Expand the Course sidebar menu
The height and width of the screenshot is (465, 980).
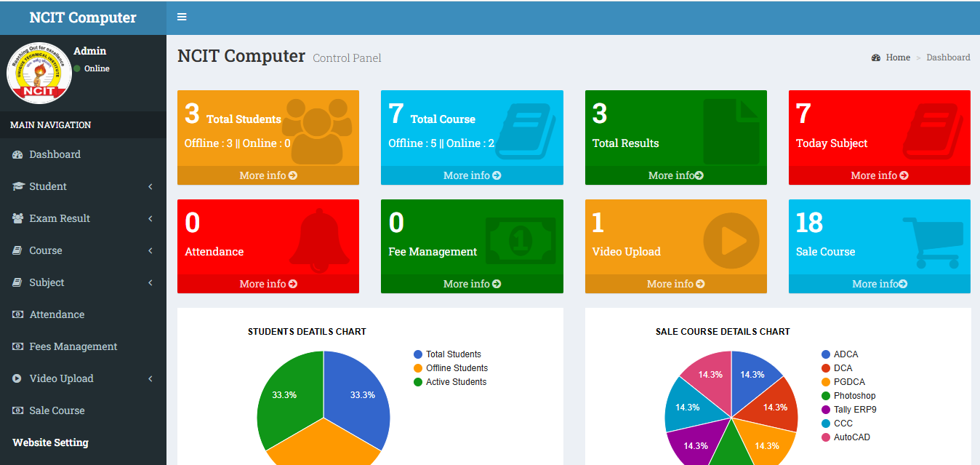(45, 250)
